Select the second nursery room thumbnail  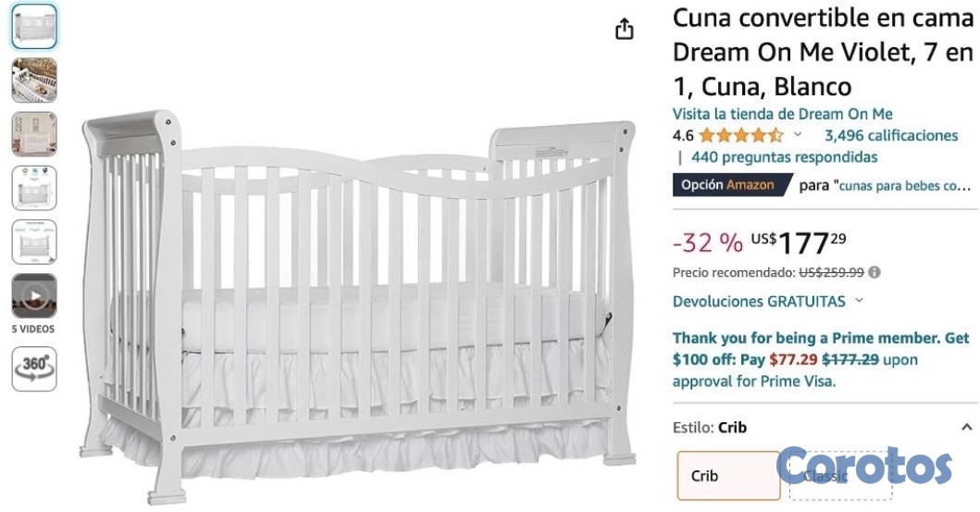pyautogui.click(x=34, y=80)
